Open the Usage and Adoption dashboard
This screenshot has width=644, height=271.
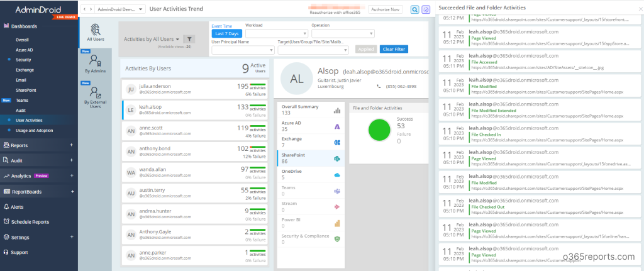(x=34, y=131)
